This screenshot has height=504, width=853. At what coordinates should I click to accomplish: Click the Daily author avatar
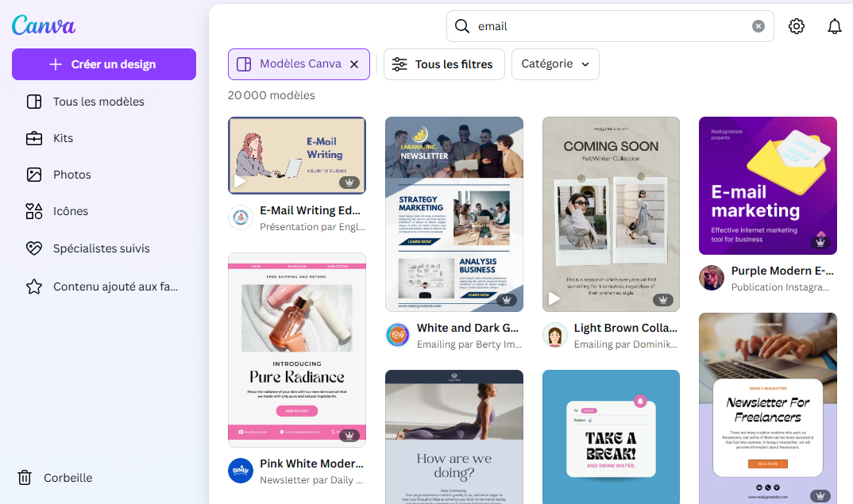click(241, 471)
